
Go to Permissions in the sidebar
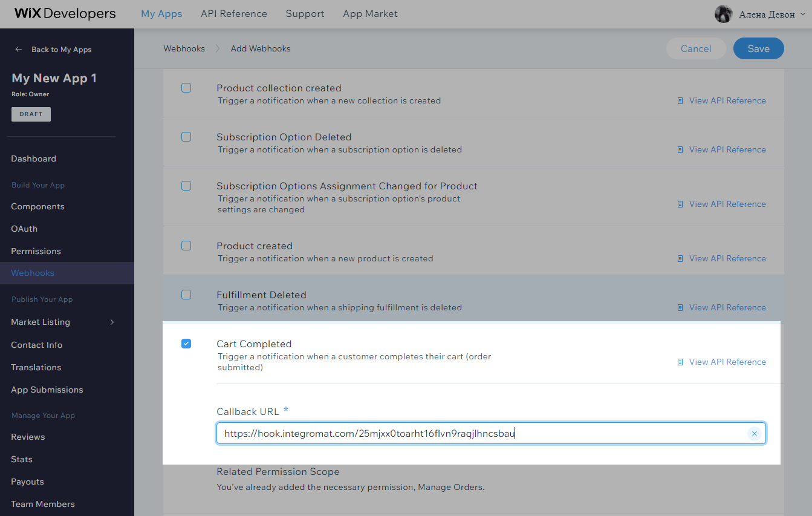coord(36,251)
